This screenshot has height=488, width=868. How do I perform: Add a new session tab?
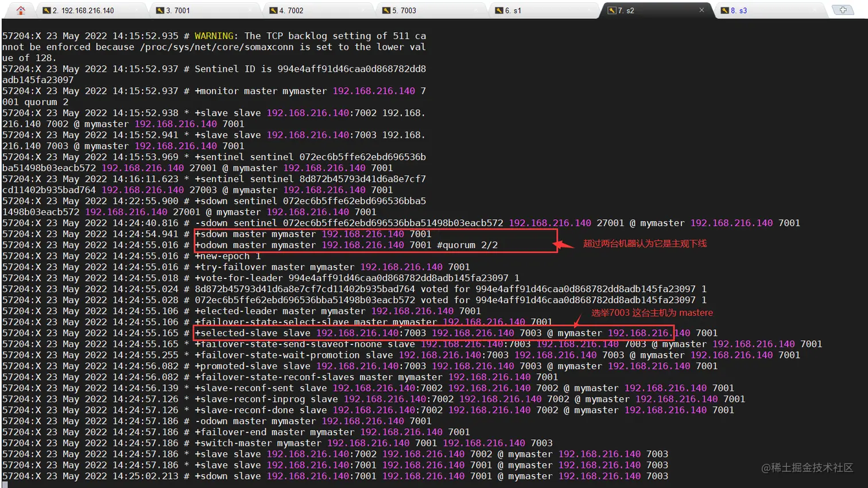tap(843, 10)
